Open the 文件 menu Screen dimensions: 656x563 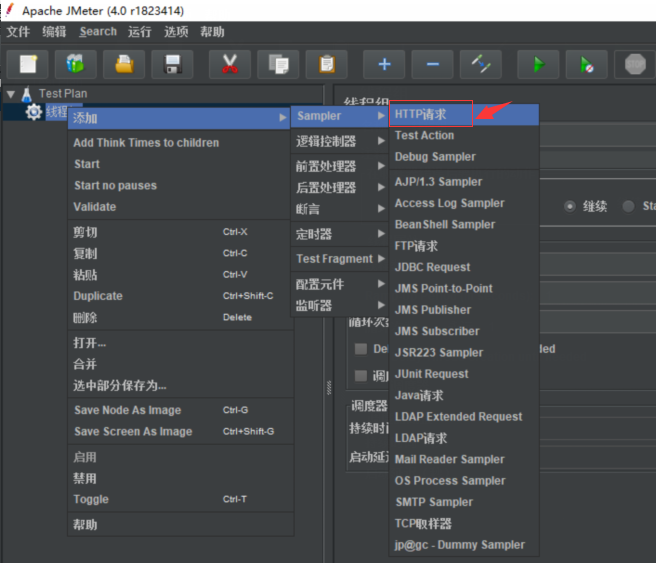[x=18, y=32]
